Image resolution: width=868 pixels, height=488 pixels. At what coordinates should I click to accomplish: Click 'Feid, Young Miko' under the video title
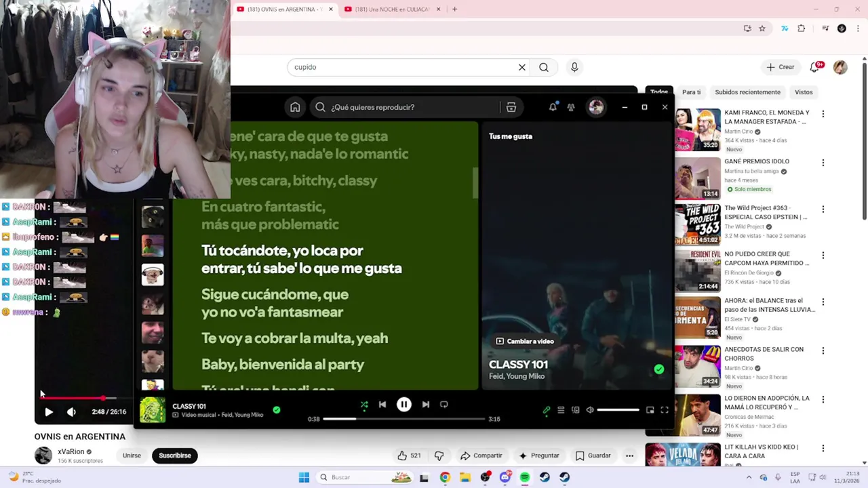517,376
